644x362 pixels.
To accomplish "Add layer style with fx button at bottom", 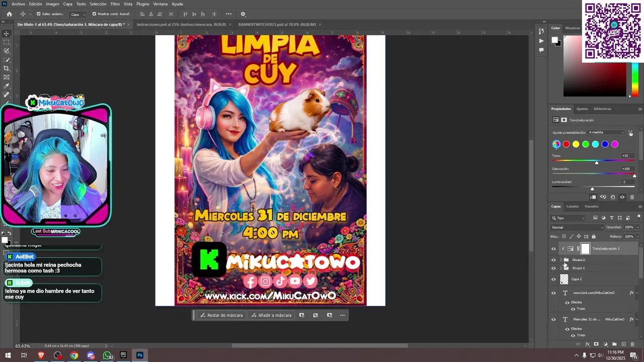I will tap(587, 344).
